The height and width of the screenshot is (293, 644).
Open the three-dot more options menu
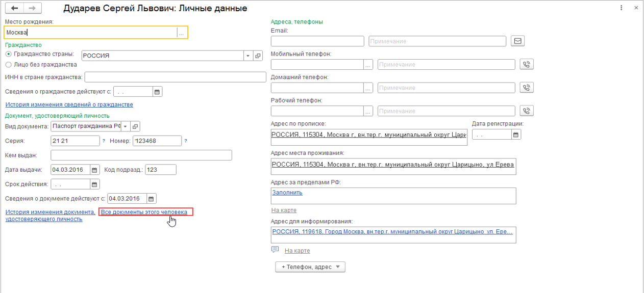click(621, 8)
